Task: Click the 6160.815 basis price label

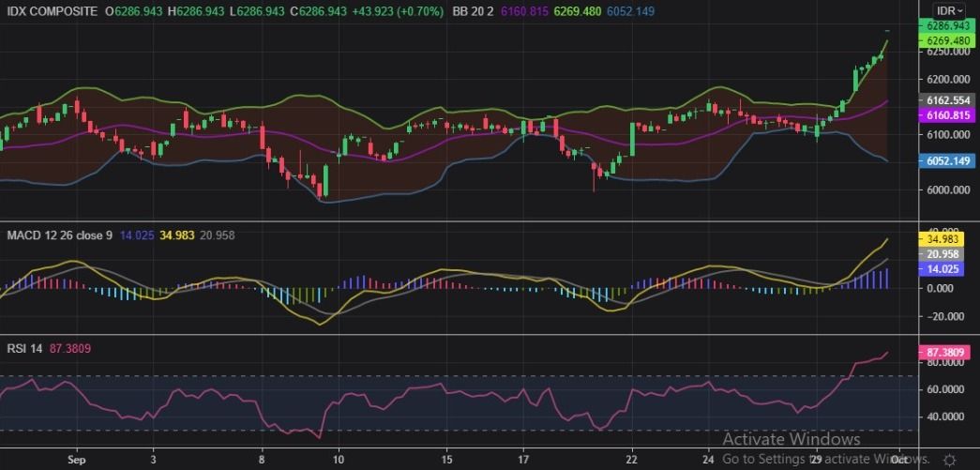Action: click(949, 115)
